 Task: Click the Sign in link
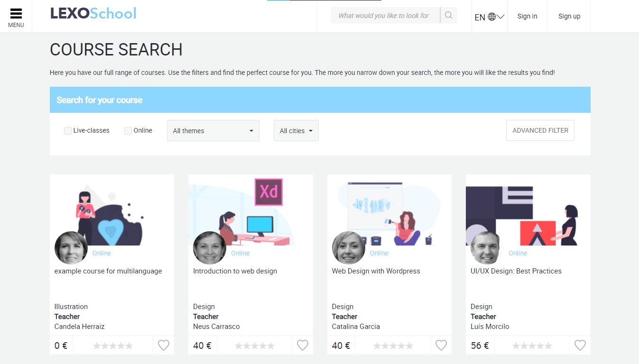tap(527, 16)
